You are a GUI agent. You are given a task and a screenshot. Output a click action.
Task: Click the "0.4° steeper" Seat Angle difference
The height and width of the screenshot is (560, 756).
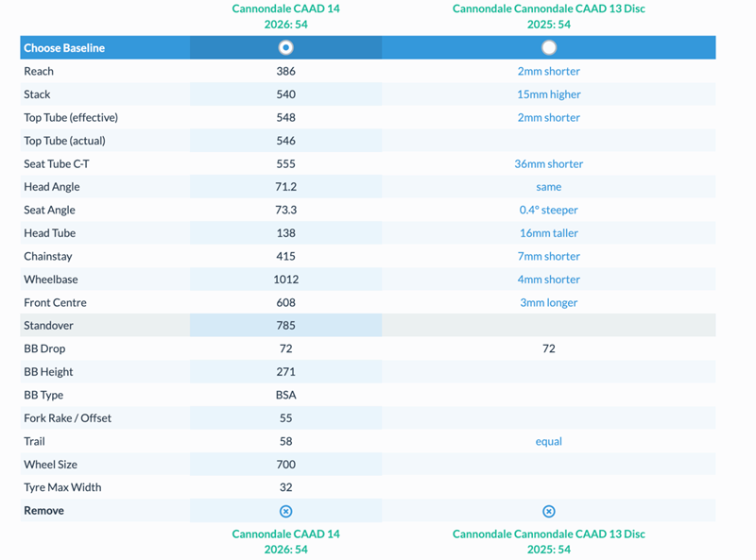[x=549, y=210]
